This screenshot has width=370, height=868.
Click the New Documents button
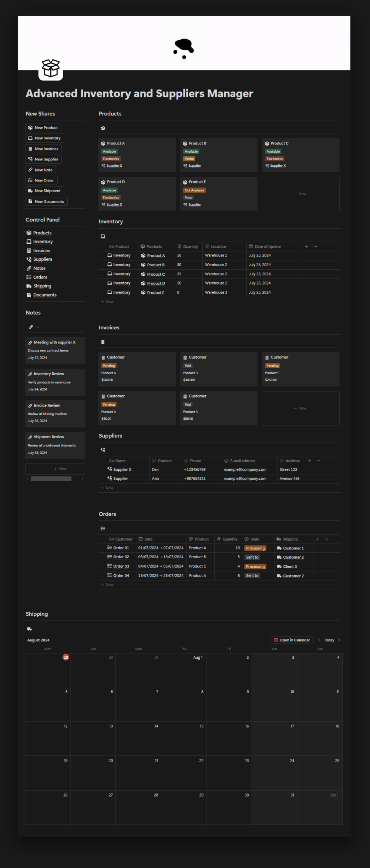point(46,202)
